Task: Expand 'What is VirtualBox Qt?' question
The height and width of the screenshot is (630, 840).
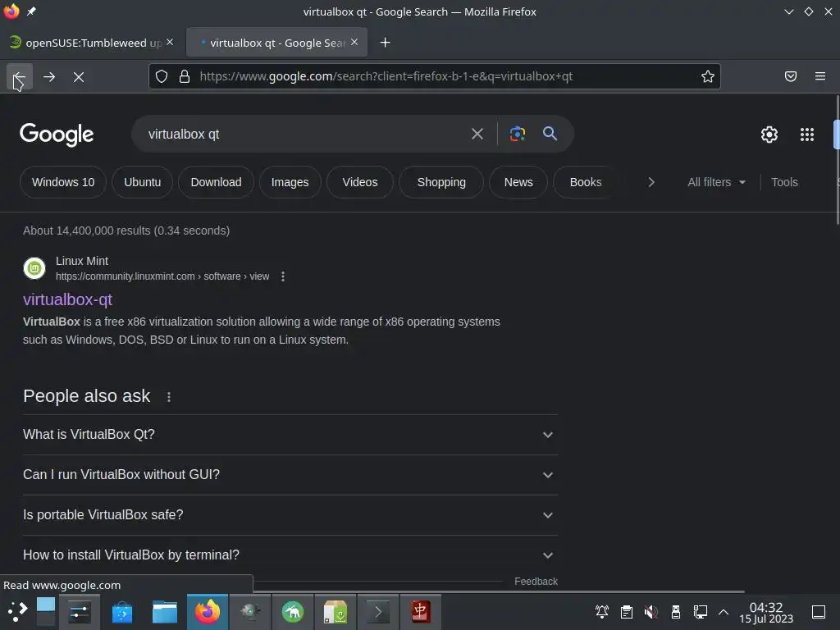Action: click(290, 435)
